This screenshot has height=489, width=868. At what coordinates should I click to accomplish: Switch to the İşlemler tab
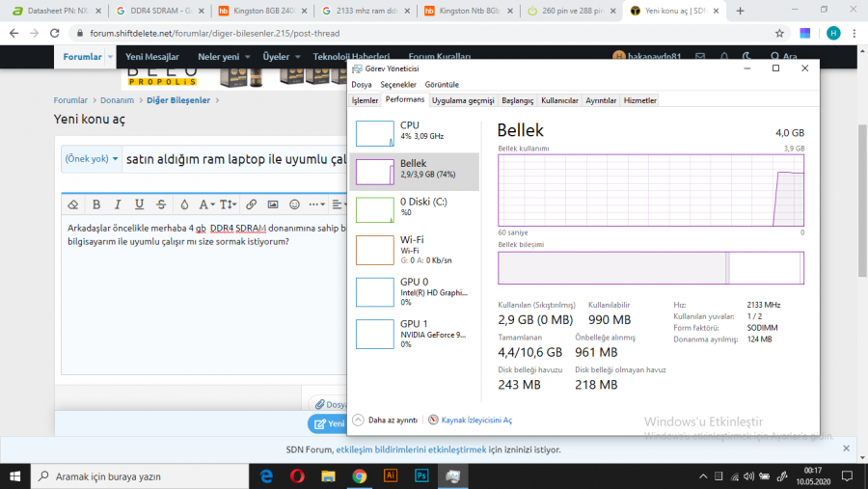point(365,101)
